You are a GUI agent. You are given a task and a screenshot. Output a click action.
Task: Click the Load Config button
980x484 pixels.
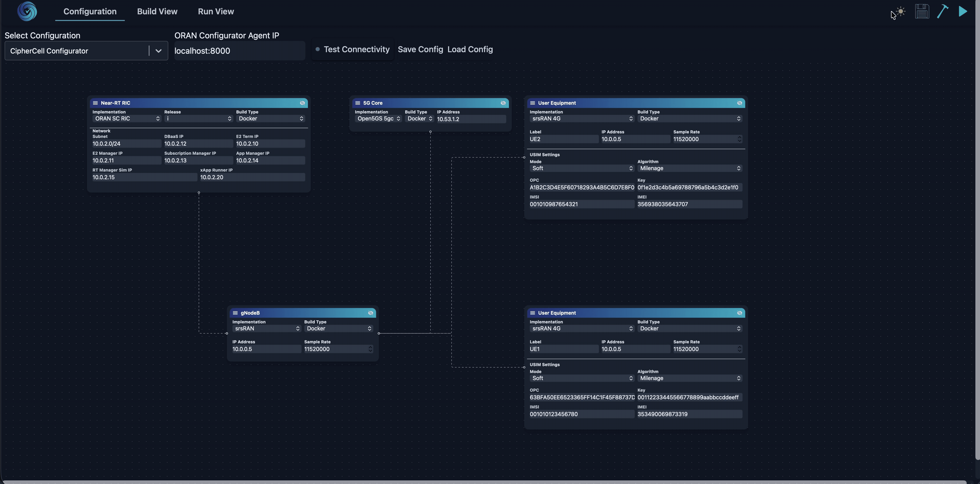(470, 49)
